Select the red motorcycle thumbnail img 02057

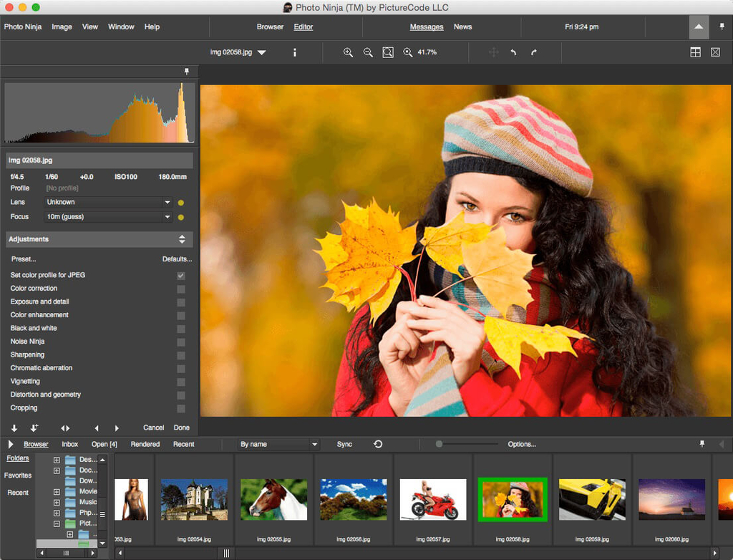tap(432, 499)
